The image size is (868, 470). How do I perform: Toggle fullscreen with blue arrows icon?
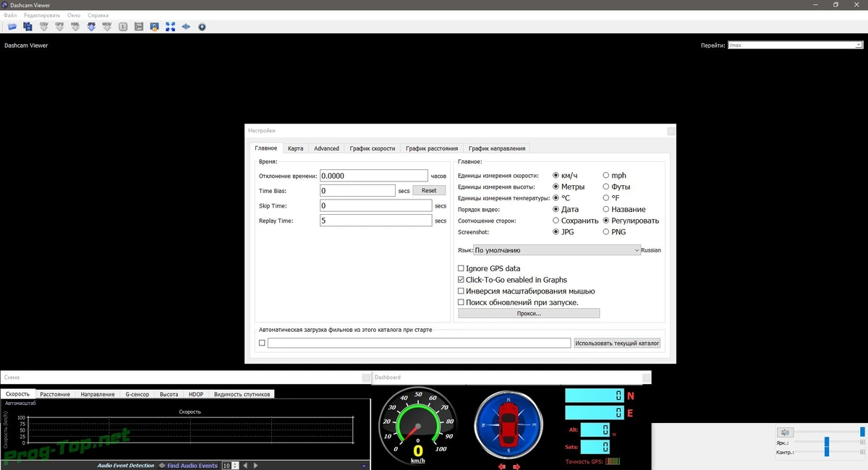[171, 27]
